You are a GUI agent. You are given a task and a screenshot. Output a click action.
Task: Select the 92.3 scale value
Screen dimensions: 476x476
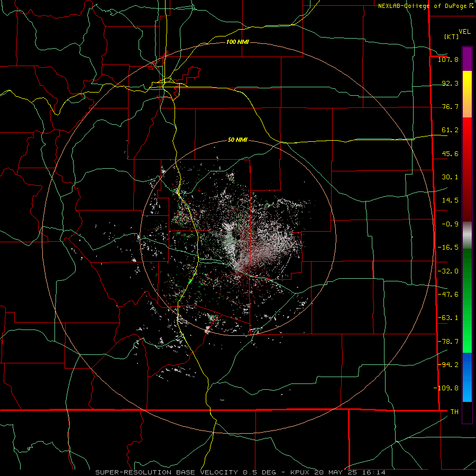[450, 83]
